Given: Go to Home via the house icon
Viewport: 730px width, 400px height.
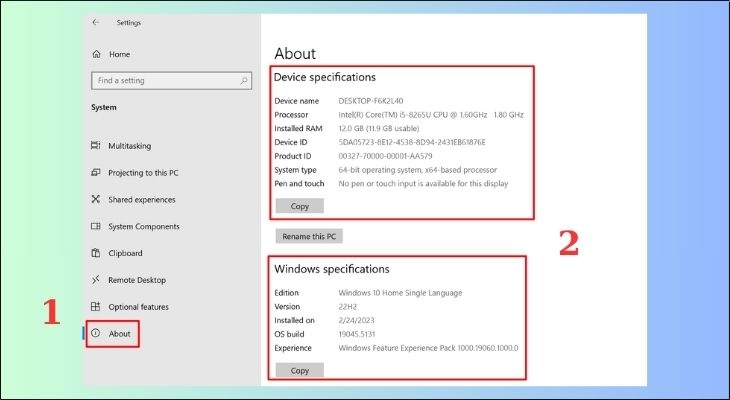Looking at the screenshot, I should (96, 54).
